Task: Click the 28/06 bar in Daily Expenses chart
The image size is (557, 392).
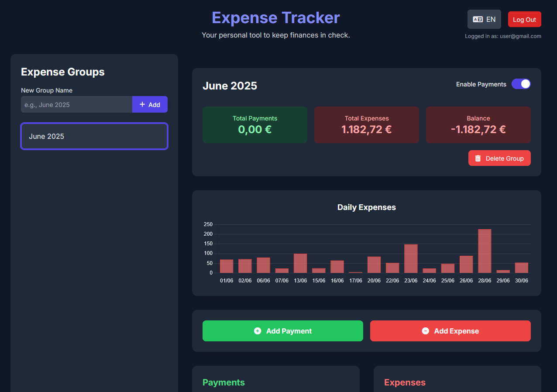Action: (485, 251)
